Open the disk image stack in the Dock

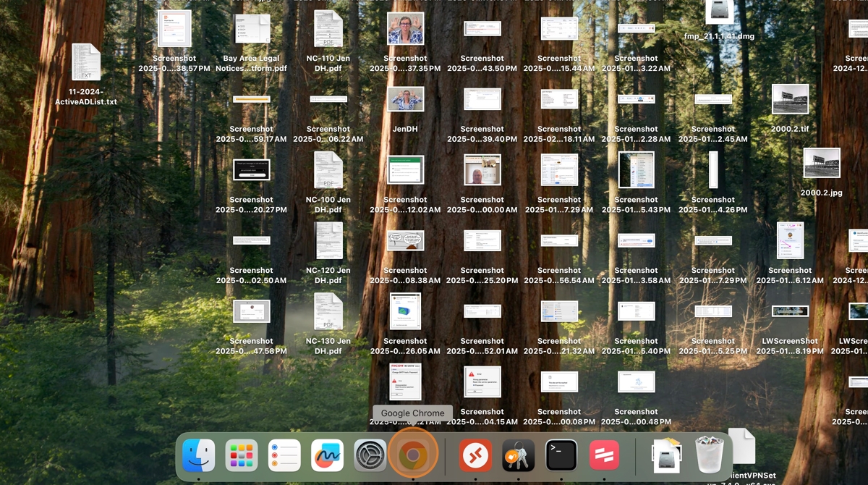(667, 455)
